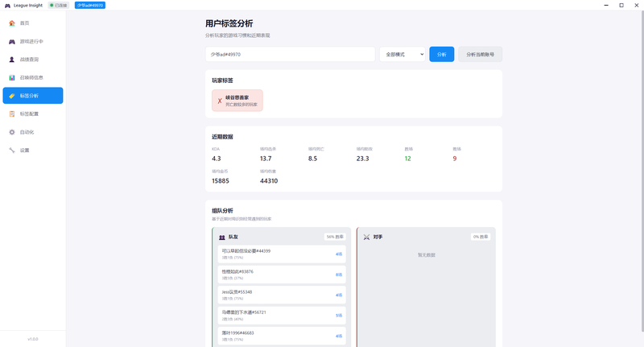
Task: Click the average deaths value 8.5
Action: (x=312, y=159)
